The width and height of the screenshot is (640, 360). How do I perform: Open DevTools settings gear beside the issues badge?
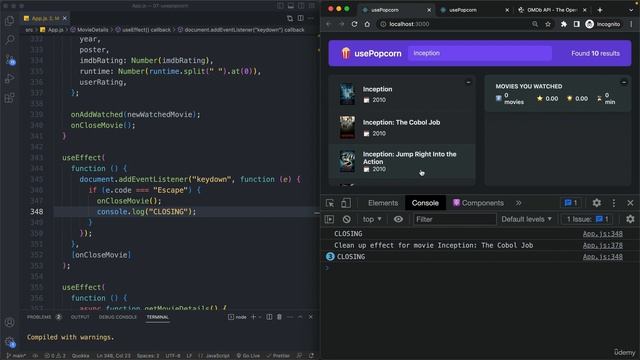(596, 203)
